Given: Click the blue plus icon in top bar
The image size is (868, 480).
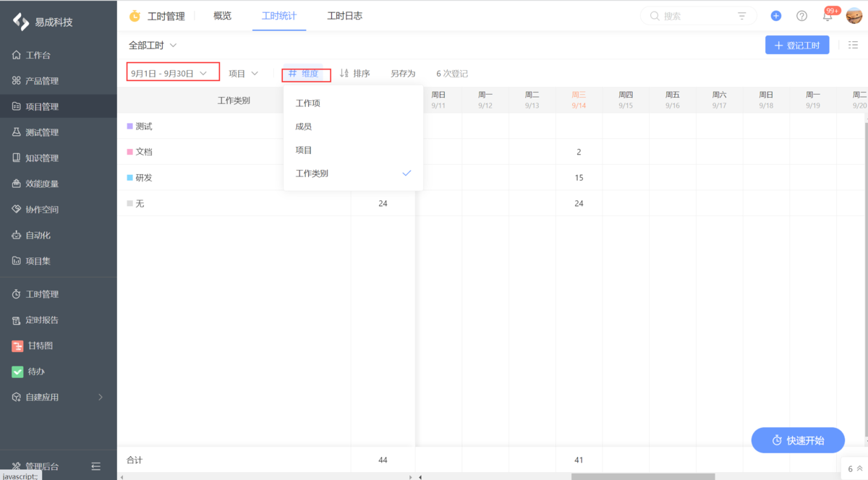Looking at the screenshot, I should (x=775, y=15).
